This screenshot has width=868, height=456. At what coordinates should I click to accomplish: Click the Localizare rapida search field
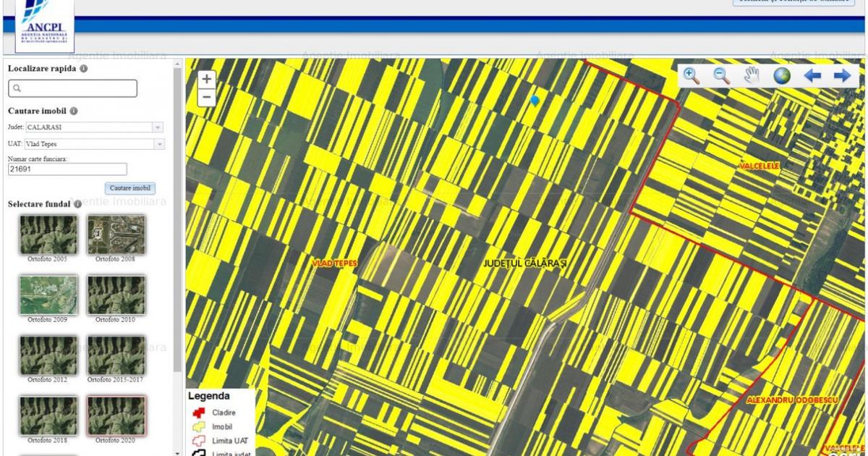72,88
